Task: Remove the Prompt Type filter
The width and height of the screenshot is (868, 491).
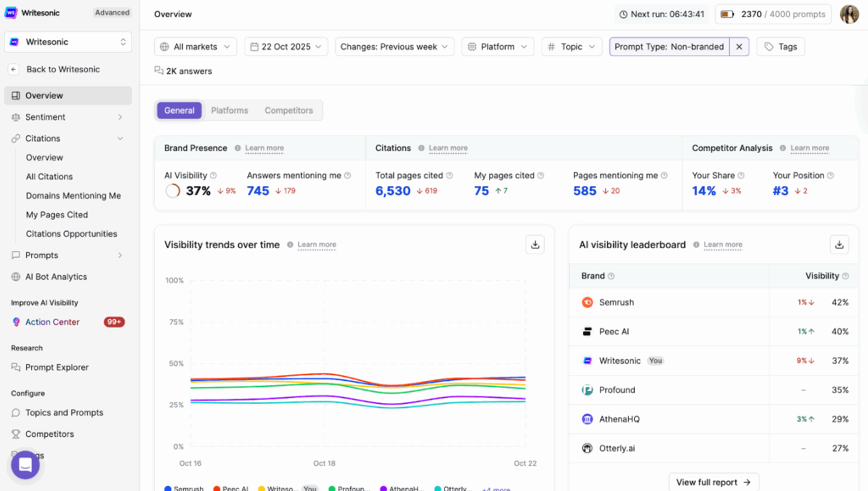Action: pyautogui.click(x=739, y=47)
